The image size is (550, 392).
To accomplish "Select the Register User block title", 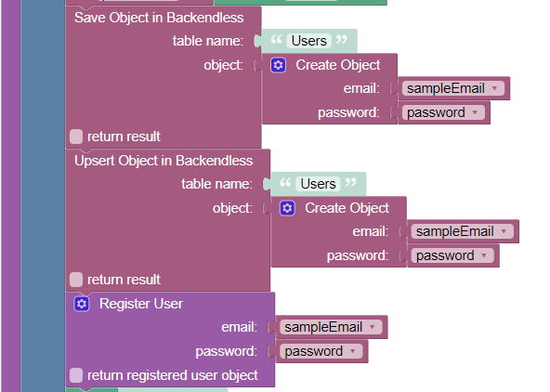I will point(141,304).
